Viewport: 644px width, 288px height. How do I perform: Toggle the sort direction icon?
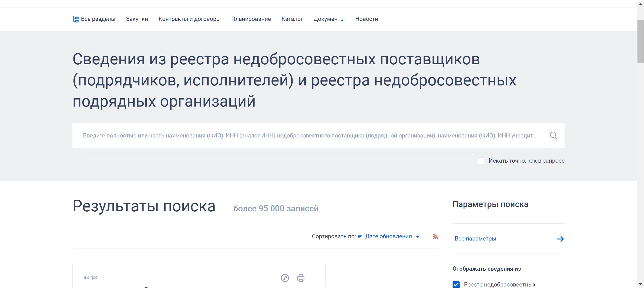(x=360, y=236)
